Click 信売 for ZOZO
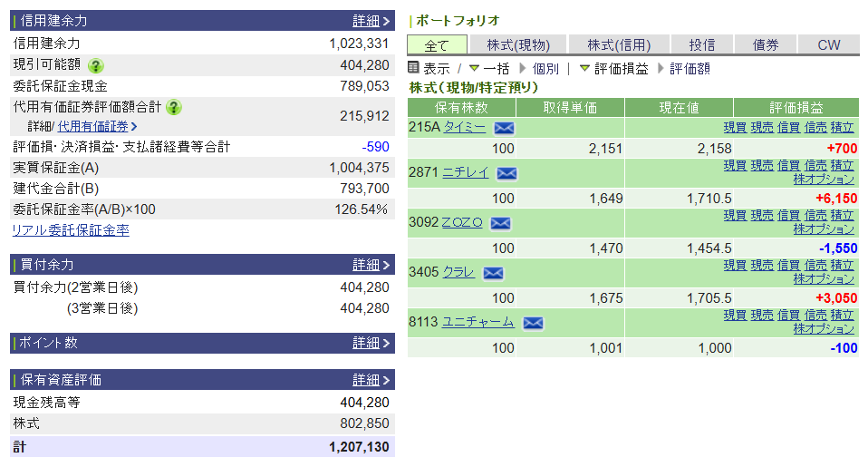Viewport: 868px width, 467px height. [x=815, y=216]
